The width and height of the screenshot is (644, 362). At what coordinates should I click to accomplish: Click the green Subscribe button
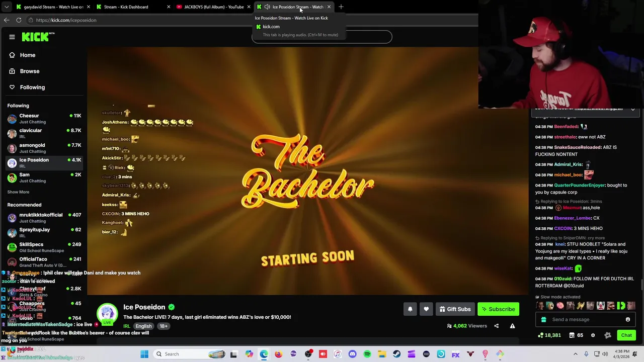(x=498, y=309)
